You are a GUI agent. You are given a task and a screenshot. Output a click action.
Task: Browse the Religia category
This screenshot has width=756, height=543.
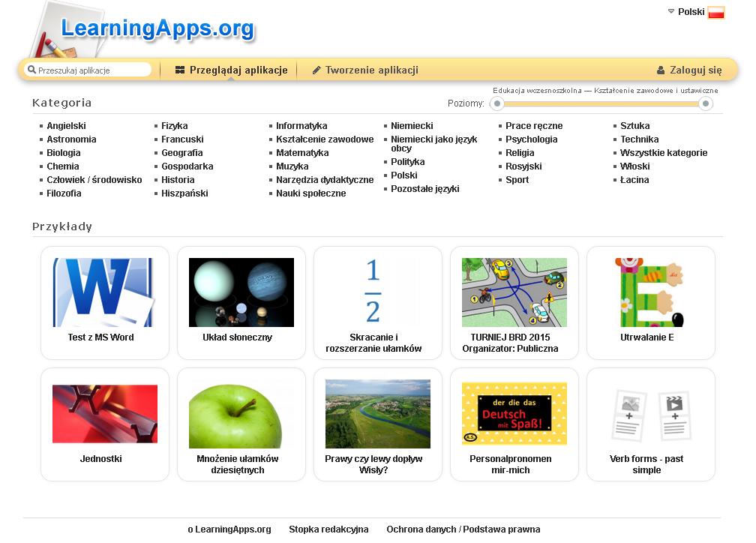[520, 152]
